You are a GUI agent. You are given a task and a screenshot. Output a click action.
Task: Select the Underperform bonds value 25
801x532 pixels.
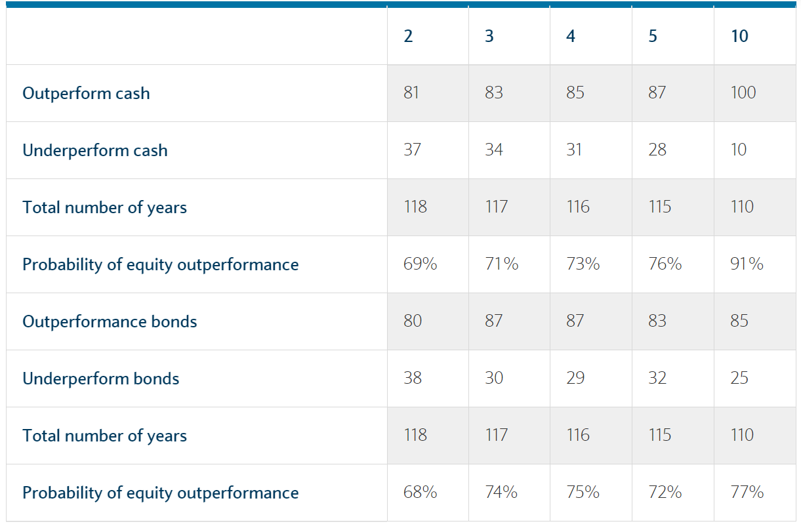739,379
